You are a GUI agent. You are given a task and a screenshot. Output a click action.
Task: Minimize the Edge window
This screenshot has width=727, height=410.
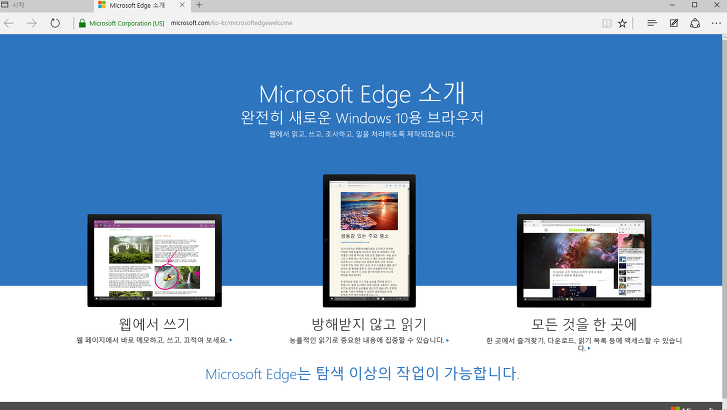(x=672, y=5)
